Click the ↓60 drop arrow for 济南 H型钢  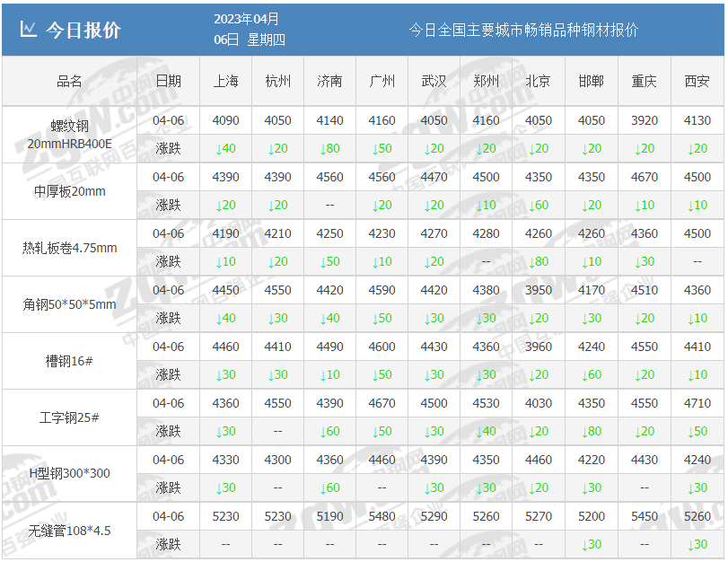[329, 487]
